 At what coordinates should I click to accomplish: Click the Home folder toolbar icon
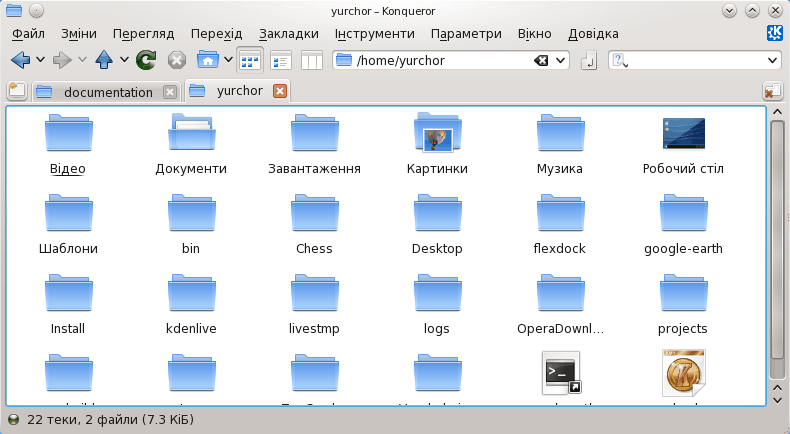(x=207, y=60)
